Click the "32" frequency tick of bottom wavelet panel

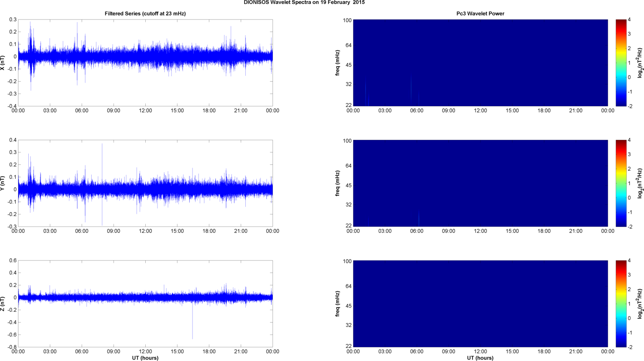click(348, 325)
